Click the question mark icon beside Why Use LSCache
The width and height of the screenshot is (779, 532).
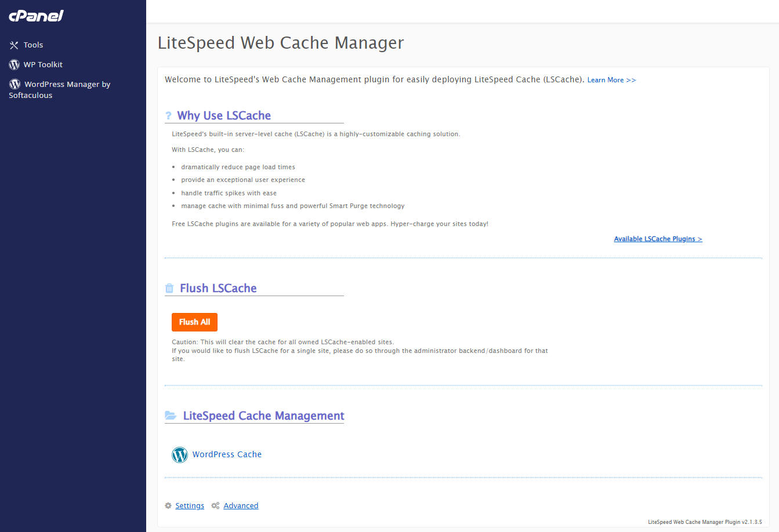(168, 115)
